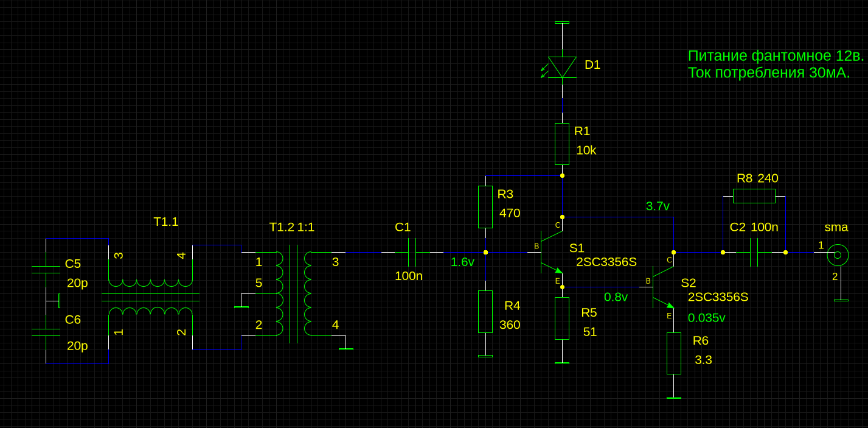Select the 0.035v voltage label
This screenshot has height=428, width=868.
tap(706, 318)
